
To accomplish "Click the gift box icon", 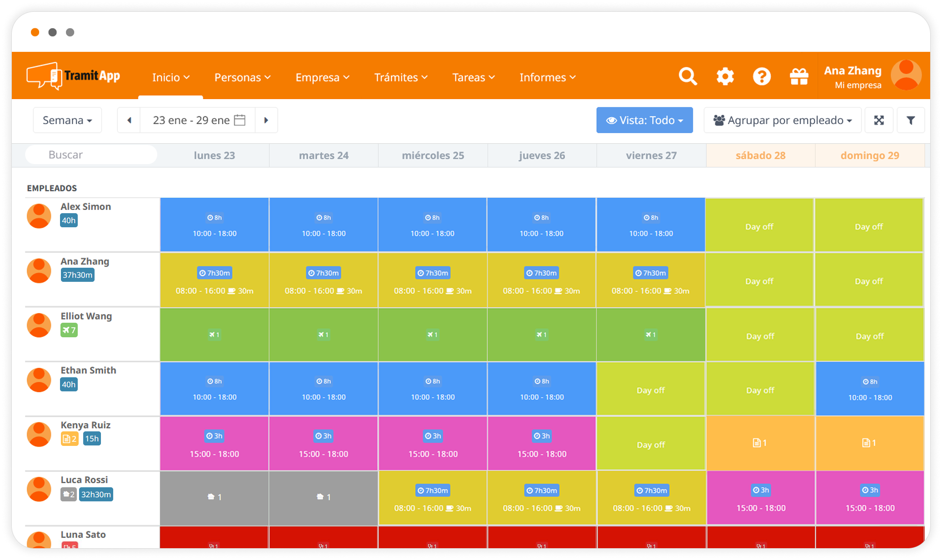I will tap(799, 76).
